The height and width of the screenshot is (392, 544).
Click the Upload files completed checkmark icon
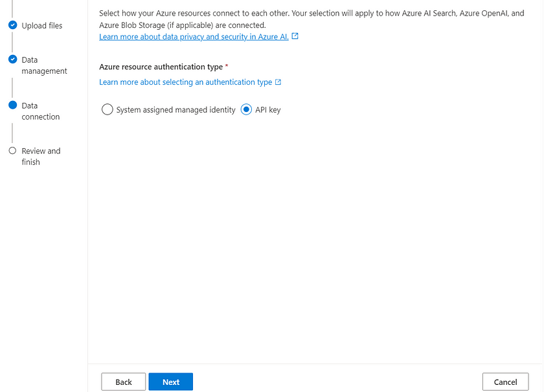tap(12, 25)
